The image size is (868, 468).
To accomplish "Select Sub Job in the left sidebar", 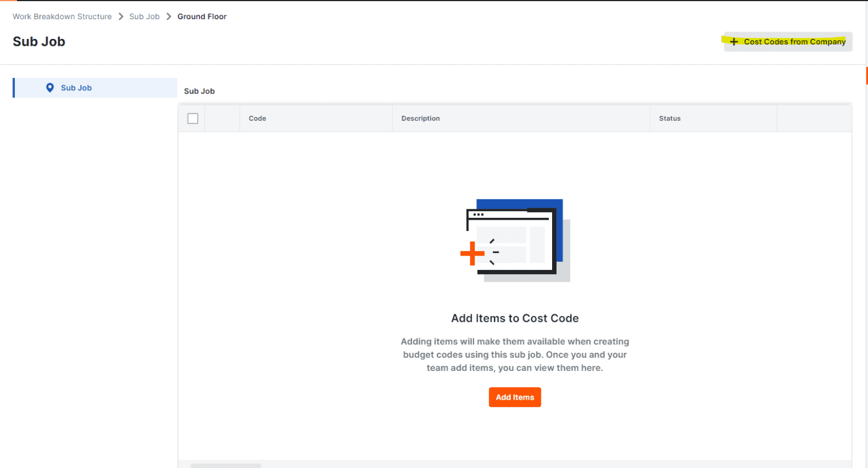I will point(78,88).
